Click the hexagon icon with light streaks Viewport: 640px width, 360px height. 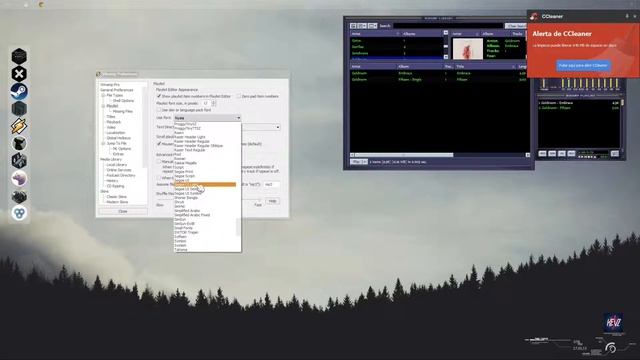19,161
